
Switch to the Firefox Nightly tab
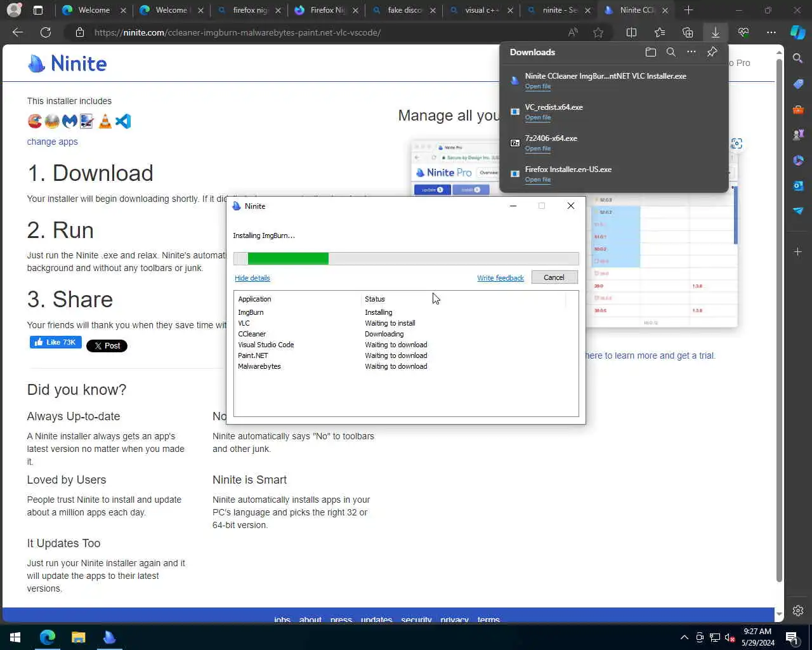[327, 10]
